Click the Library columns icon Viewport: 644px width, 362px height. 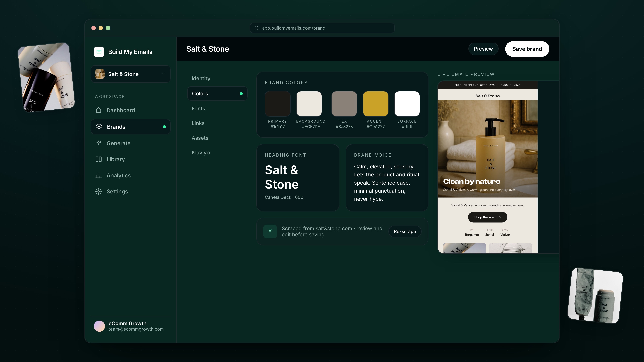(98, 159)
